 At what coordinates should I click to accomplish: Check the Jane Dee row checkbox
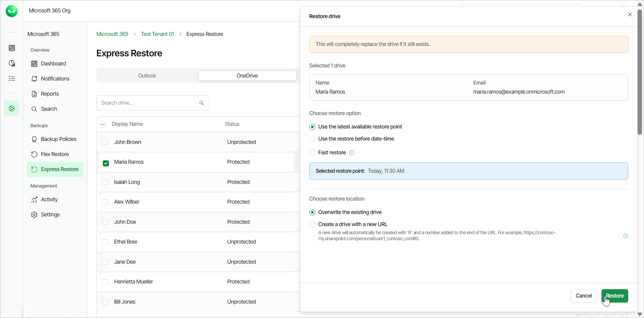(105, 262)
